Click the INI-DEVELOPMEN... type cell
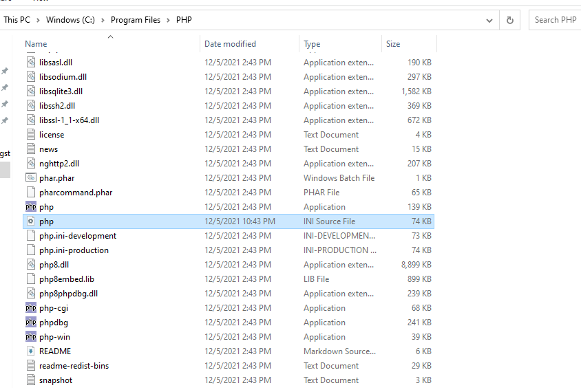The image size is (581, 392). tap(339, 235)
